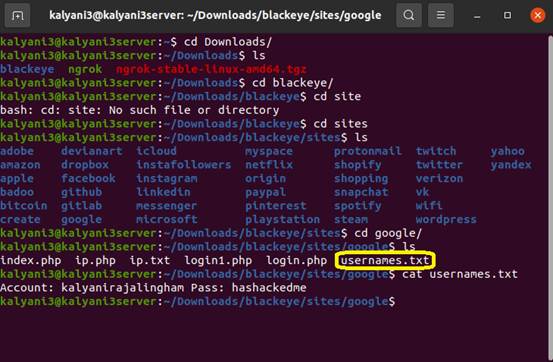Click the last empty shell prompt line
Viewport: 553px width, 362px height.
[198, 301]
